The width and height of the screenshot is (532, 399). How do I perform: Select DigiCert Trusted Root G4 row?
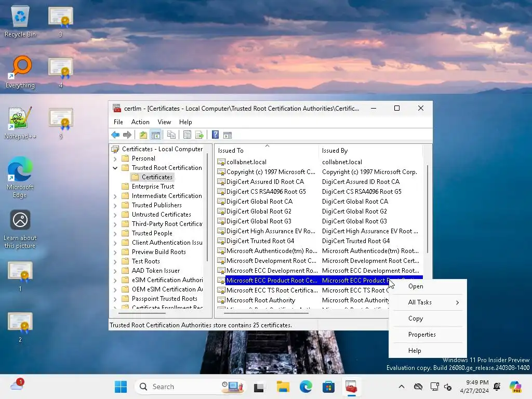point(320,241)
